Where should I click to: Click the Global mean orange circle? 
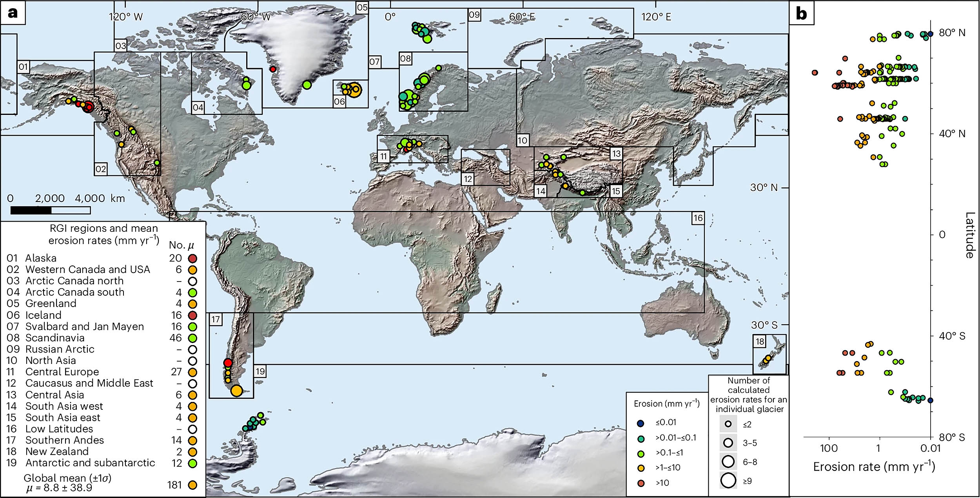pyautogui.click(x=192, y=485)
